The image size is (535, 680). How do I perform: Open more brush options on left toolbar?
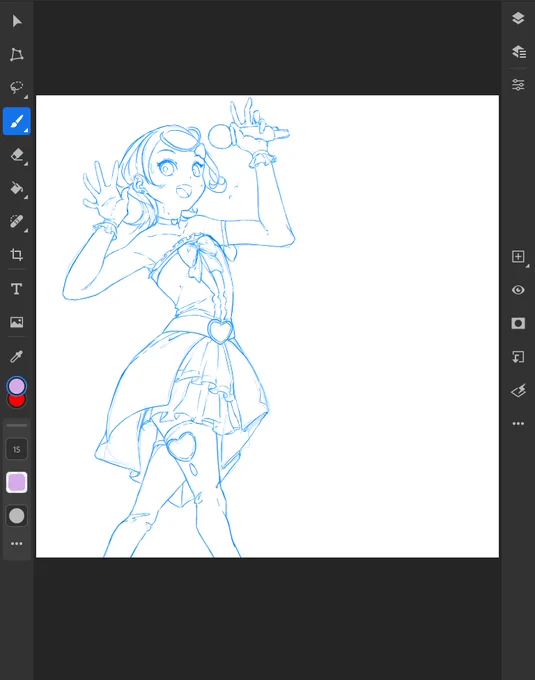point(16,543)
